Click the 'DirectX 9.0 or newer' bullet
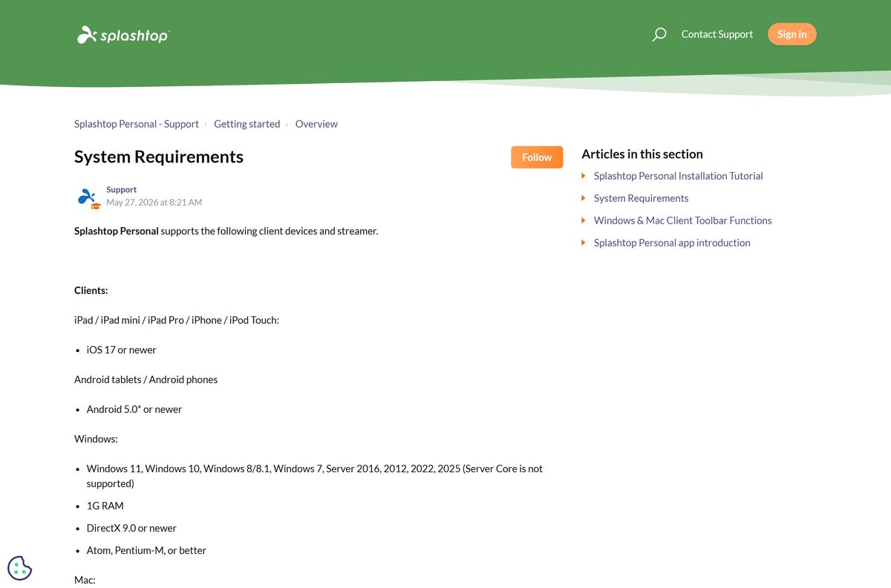This screenshot has width=891, height=588. click(131, 528)
